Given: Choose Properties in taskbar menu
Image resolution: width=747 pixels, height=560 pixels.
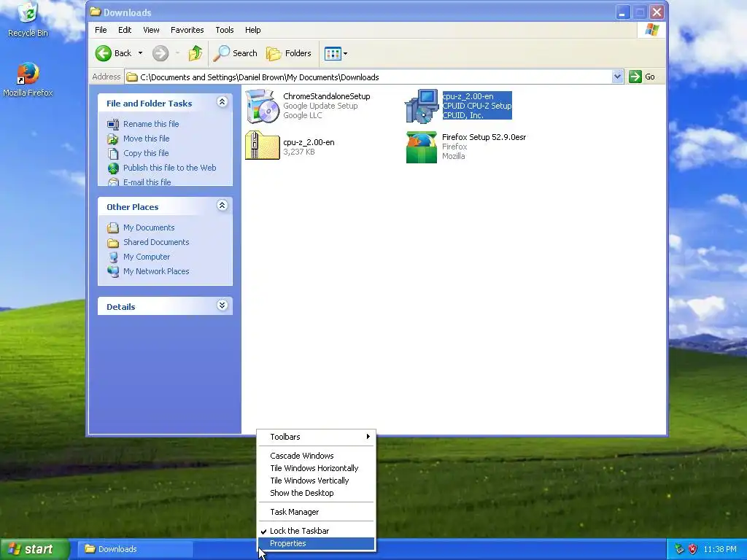Looking at the screenshot, I should (317, 543).
